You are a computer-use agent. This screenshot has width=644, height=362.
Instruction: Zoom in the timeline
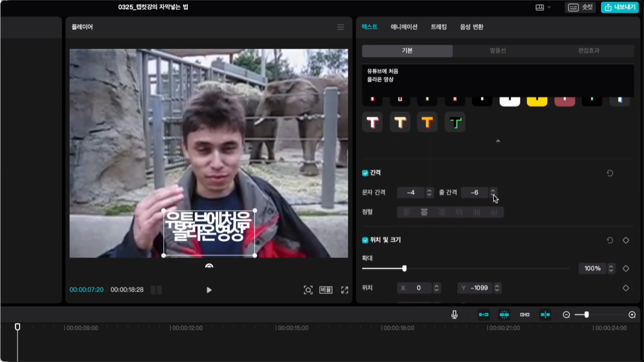(x=632, y=315)
